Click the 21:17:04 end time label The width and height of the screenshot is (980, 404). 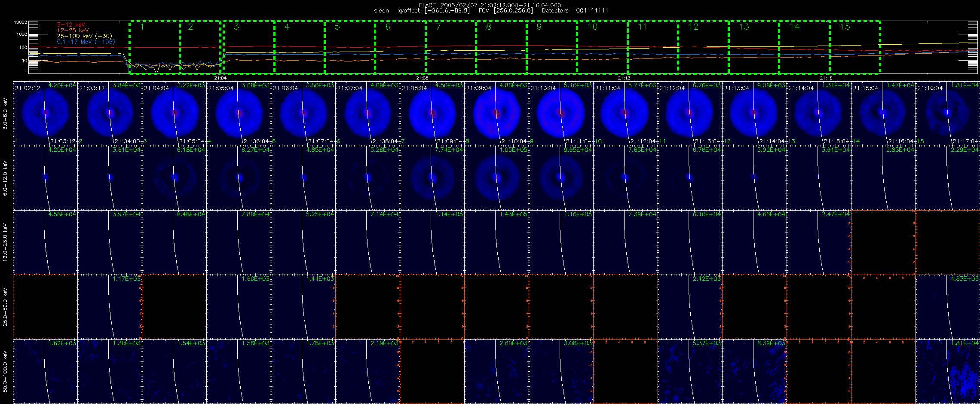coord(965,141)
